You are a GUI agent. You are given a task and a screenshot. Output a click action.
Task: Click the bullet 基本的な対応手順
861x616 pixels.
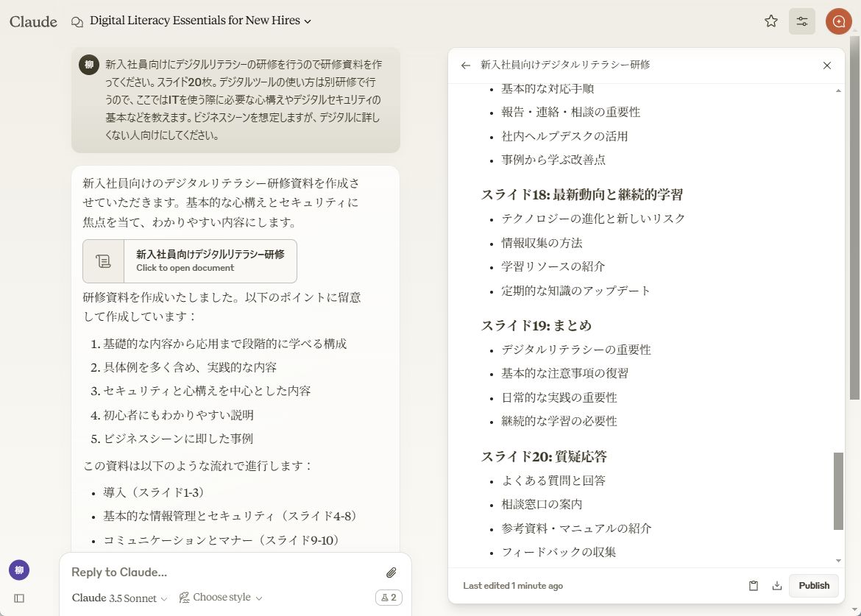point(548,88)
